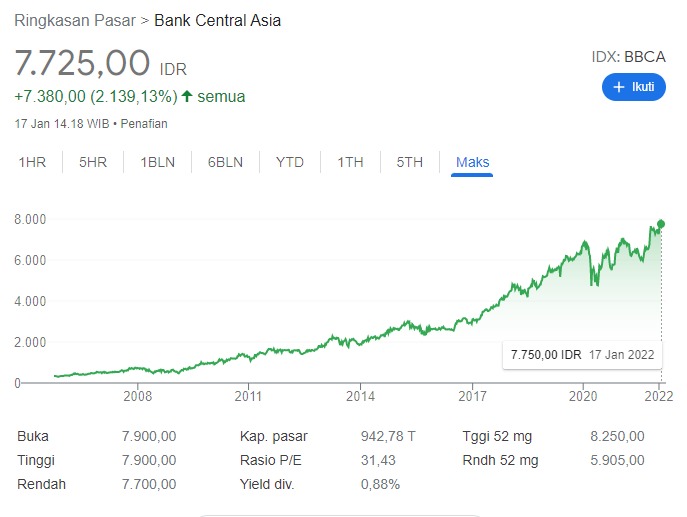Show the 6BLN chart range

[x=225, y=162]
